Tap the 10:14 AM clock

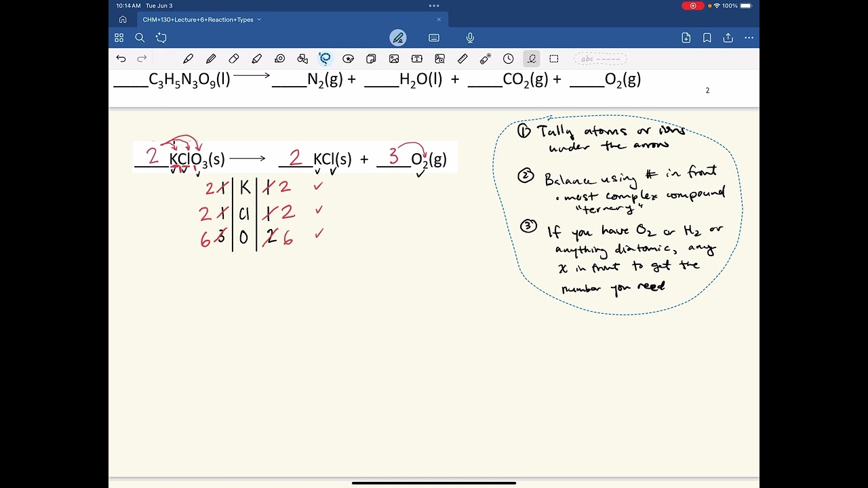tap(128, 5)
